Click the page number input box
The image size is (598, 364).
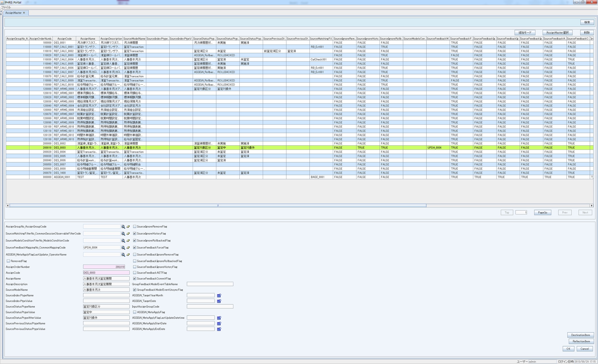521,212
